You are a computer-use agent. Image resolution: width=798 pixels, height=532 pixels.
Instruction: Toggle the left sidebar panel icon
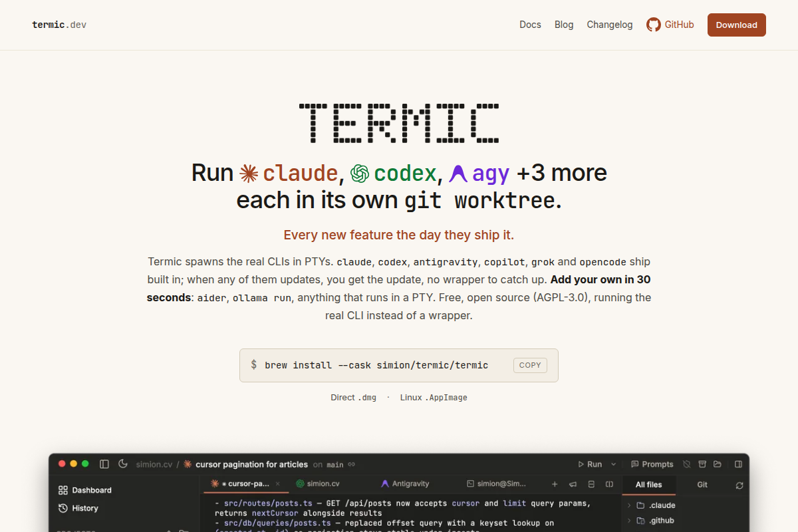click(104, 464)
